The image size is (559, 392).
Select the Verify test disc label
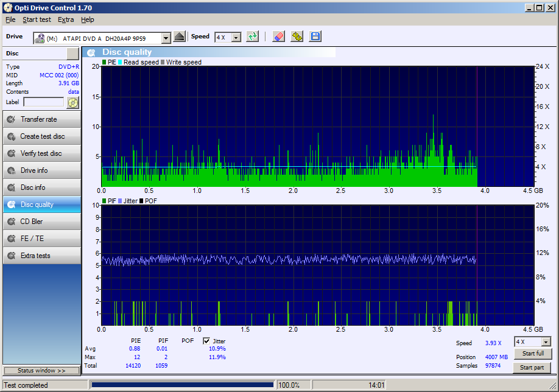click(x=41, y=153)
